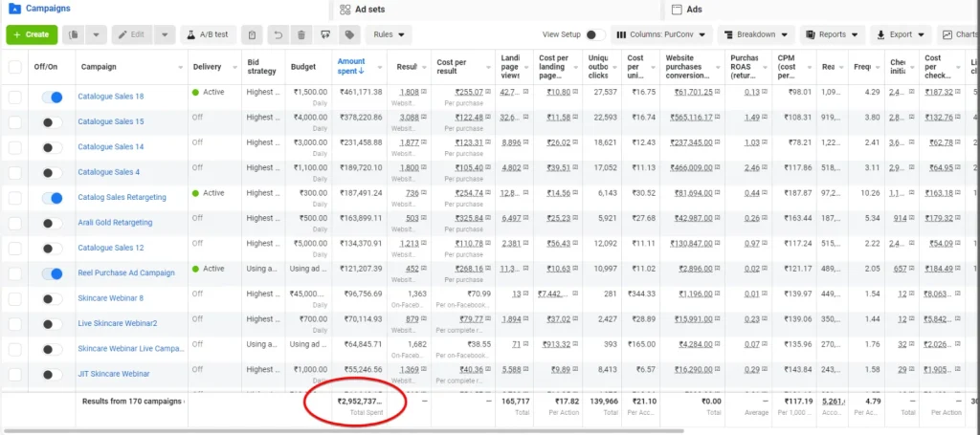980x435 pixels.
Task: Click the trash delete icon
Action: (301, 34)
